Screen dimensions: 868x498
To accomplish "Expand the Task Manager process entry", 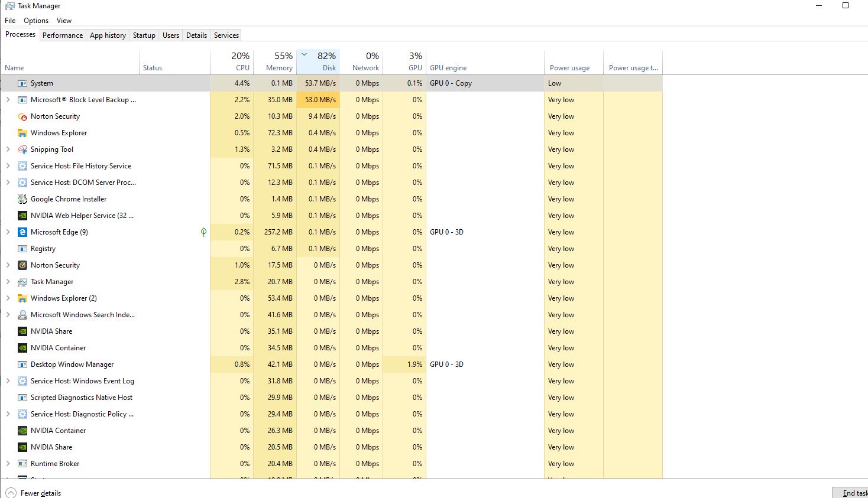I will click(x=8, y=282).
